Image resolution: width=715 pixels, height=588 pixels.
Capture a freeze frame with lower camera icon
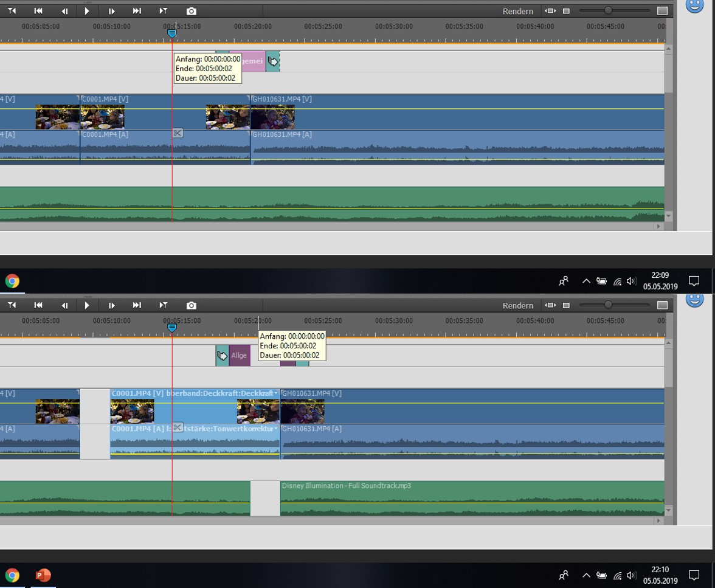192,305
